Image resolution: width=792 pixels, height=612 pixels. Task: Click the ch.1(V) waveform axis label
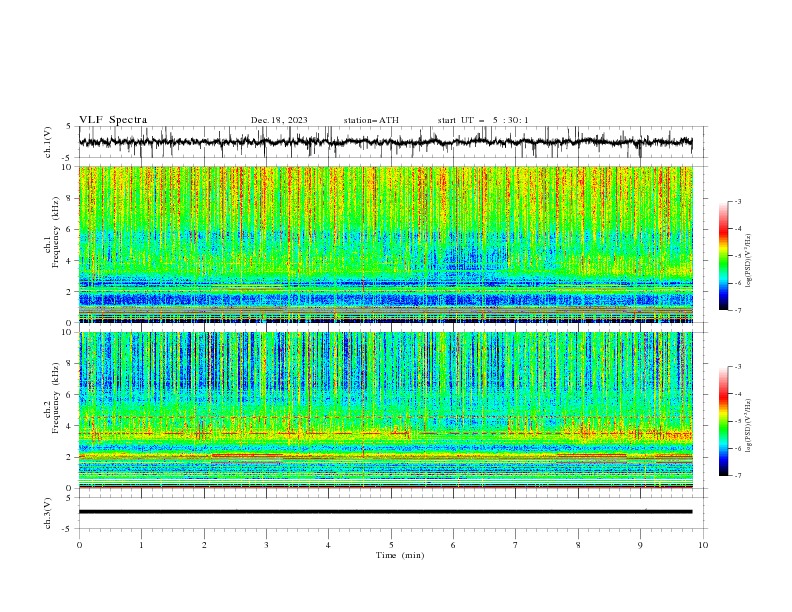tap(48, 142)
